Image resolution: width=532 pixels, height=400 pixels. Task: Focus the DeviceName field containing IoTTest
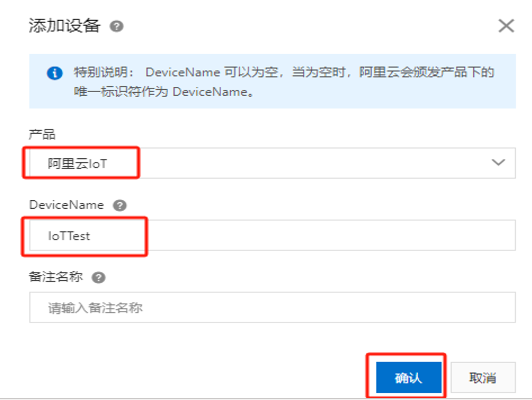272,235
